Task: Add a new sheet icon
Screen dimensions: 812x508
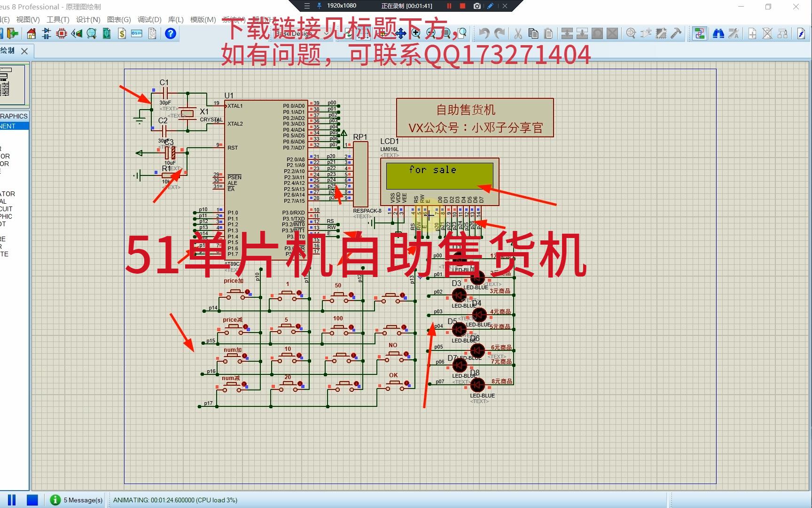Action: [x=752, y=33]
